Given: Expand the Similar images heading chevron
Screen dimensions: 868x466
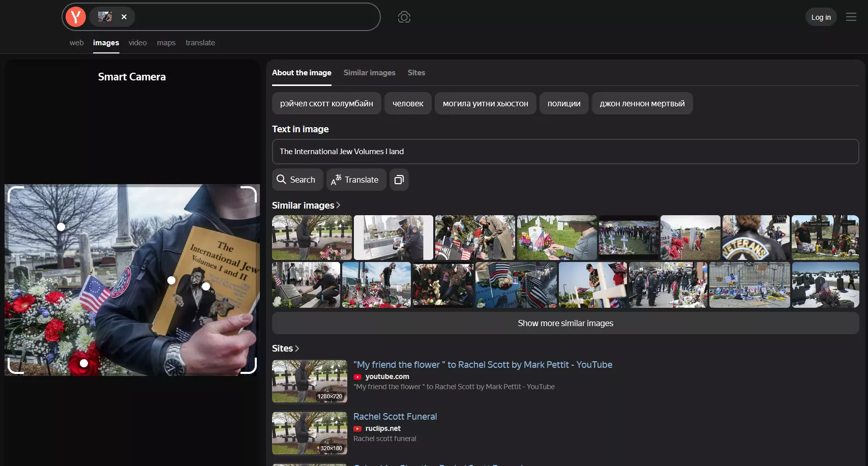Looking at the screenshot, I should tap(338, 205).
